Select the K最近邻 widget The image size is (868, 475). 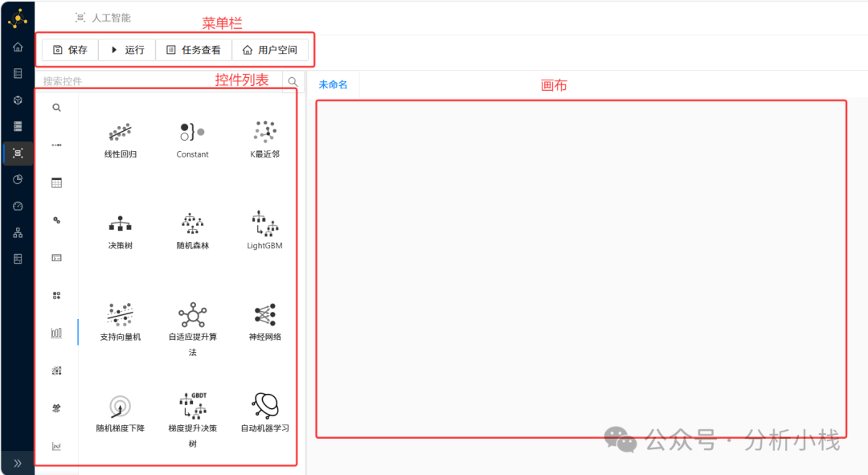(x=265, y=140)
